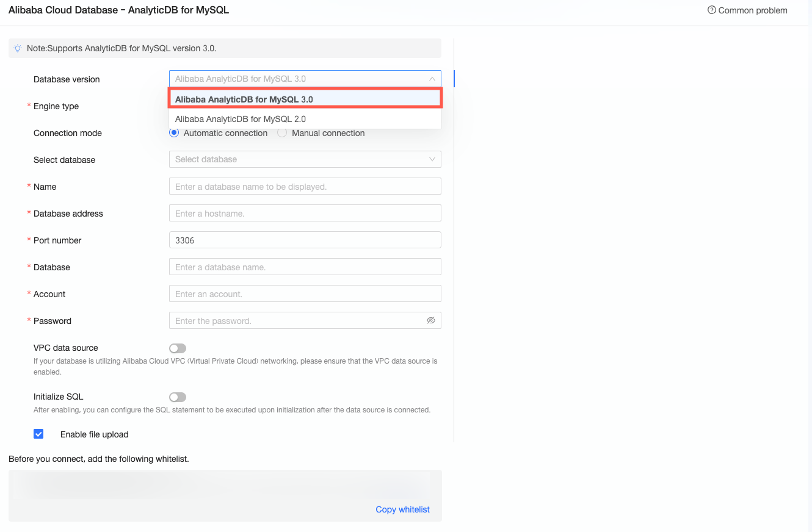Turn on the Initialize SQL switch
Image resolution: width=812 pixels, height=532 pixels.
click(178, 397)
